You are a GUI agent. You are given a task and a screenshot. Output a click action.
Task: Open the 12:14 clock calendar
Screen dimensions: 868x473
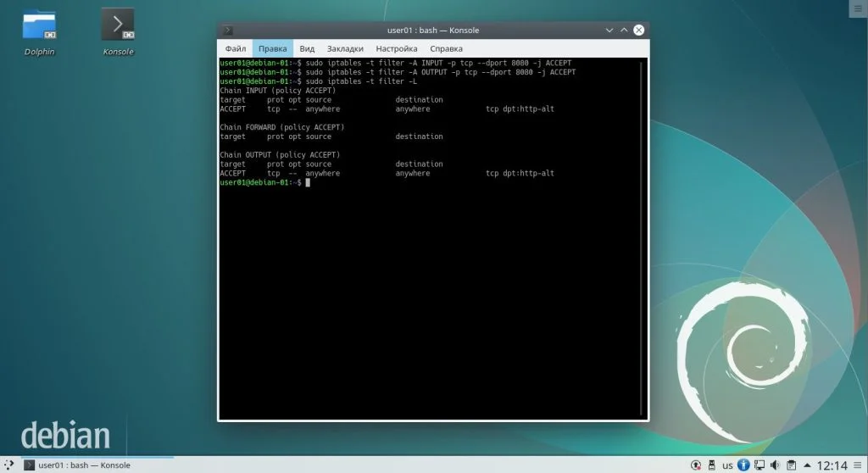832,465
